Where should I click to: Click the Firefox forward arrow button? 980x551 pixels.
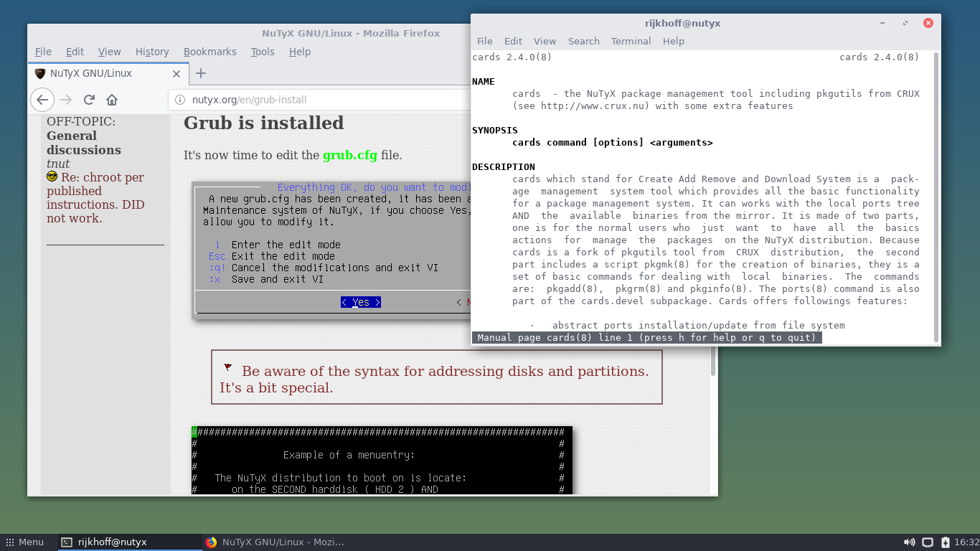(x=66, y=100)
